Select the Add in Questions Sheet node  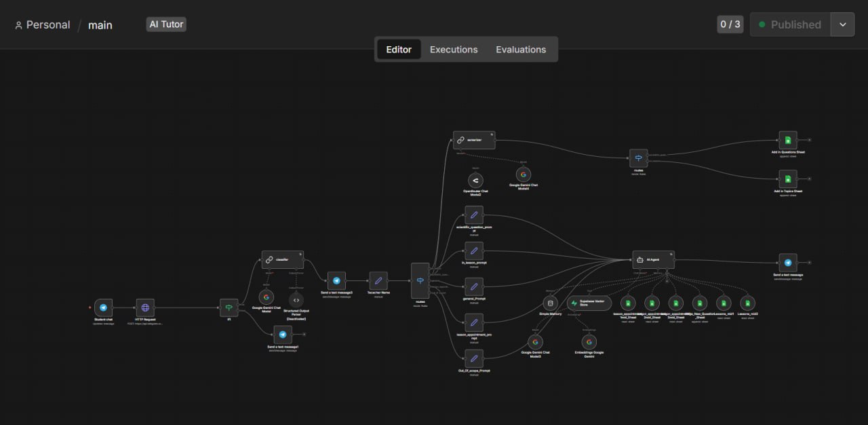coord(788,140)
